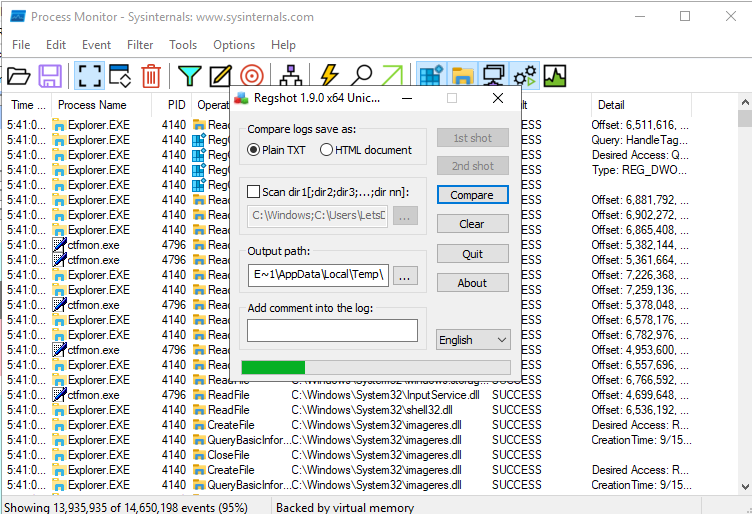Viewport: 752px width, 514px height.
Task: Click the Event properties lightning icon
Action: click(329, 76)
